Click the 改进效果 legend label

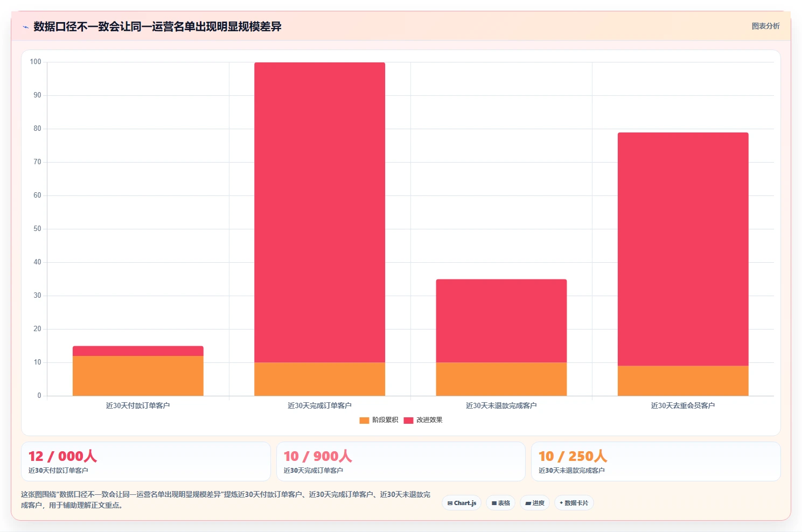pyautogui.click(x=429, y=420)
